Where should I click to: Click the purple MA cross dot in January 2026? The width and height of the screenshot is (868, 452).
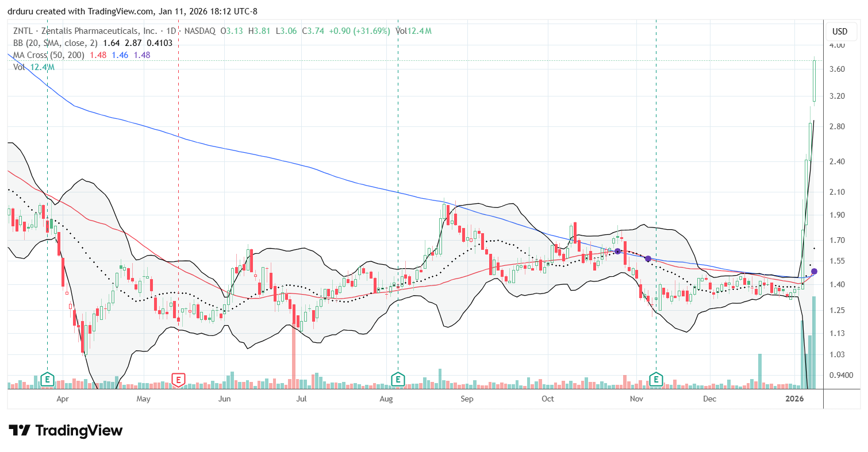coord(813,271)
